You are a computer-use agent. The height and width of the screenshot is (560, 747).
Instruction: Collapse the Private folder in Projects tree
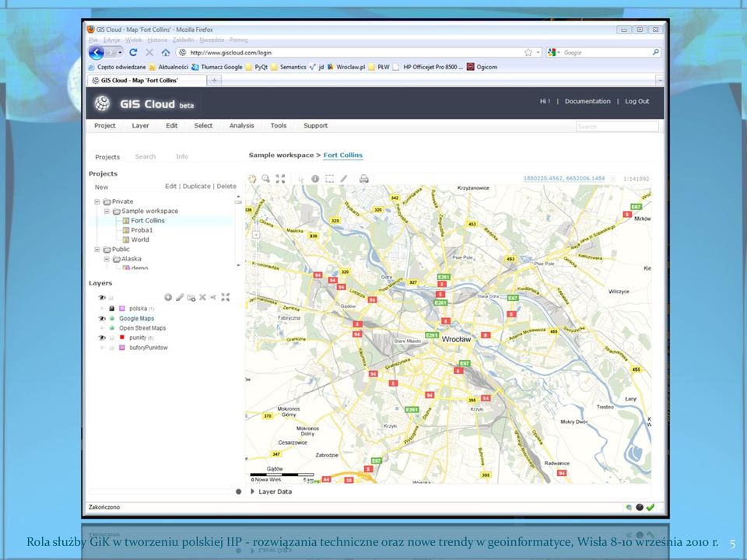(97, 201)
